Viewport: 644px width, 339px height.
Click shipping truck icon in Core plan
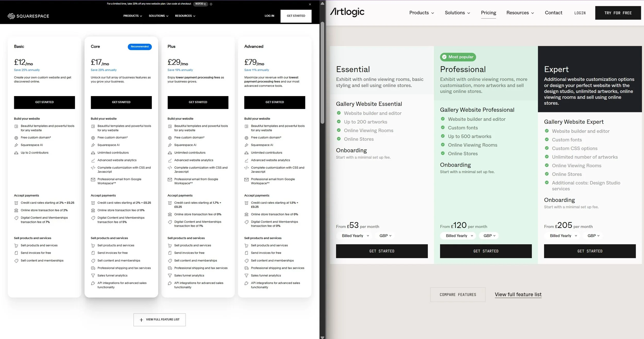(x=93, y=268)
